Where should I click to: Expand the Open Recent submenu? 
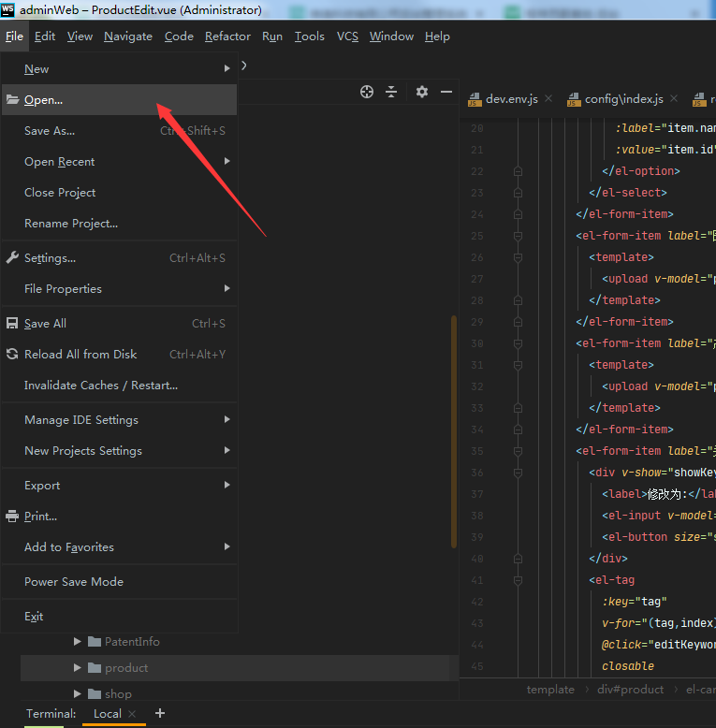pyautogui.click(x=120, y=162)
